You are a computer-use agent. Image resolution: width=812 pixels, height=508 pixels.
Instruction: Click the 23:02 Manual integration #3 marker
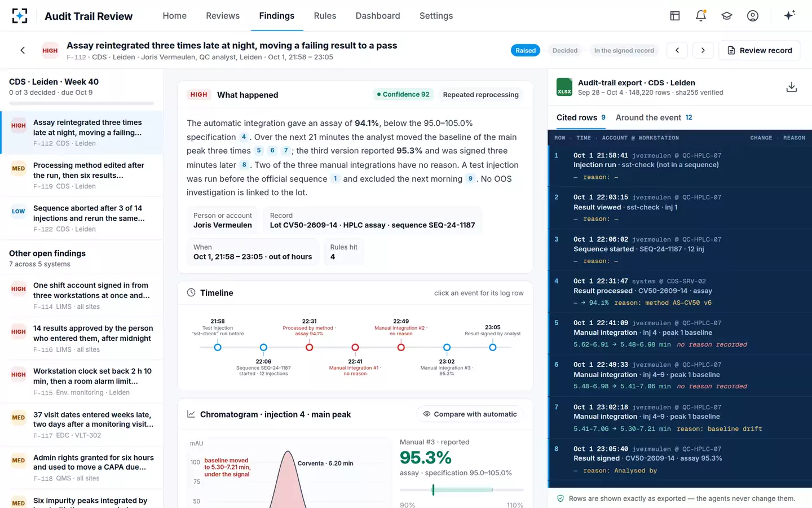(447, 347)
